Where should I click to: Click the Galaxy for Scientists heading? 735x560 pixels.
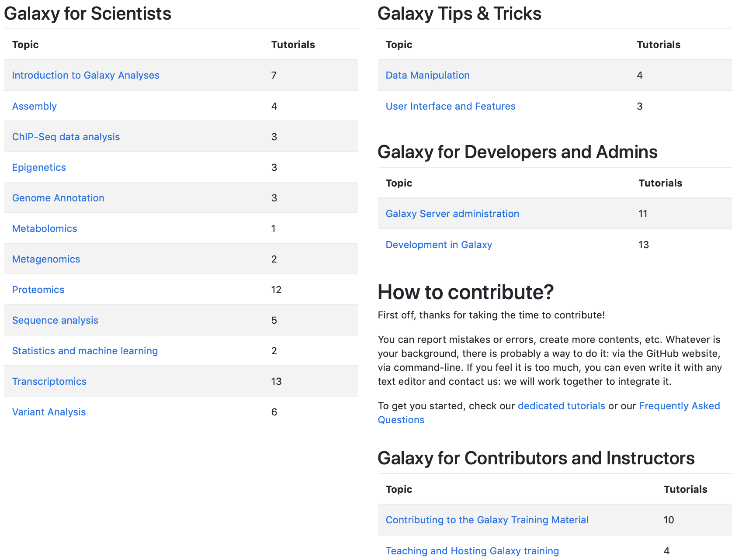click(x=88, y=14)
